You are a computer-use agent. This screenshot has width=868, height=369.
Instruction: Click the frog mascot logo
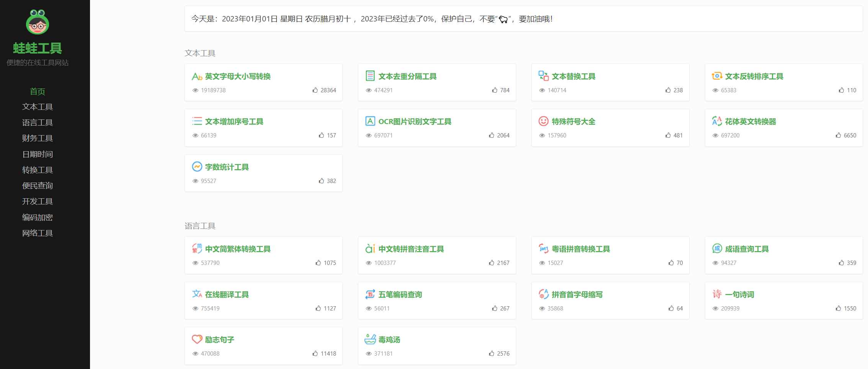click(38, 22)
